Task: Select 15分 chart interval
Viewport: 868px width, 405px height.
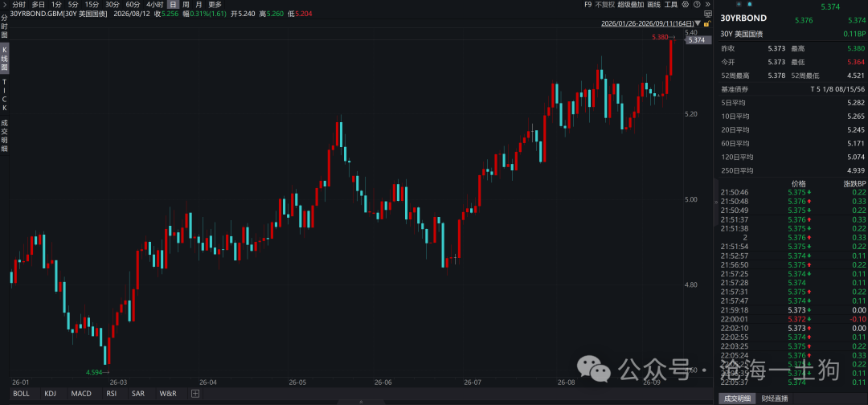Action: [92, 4]
